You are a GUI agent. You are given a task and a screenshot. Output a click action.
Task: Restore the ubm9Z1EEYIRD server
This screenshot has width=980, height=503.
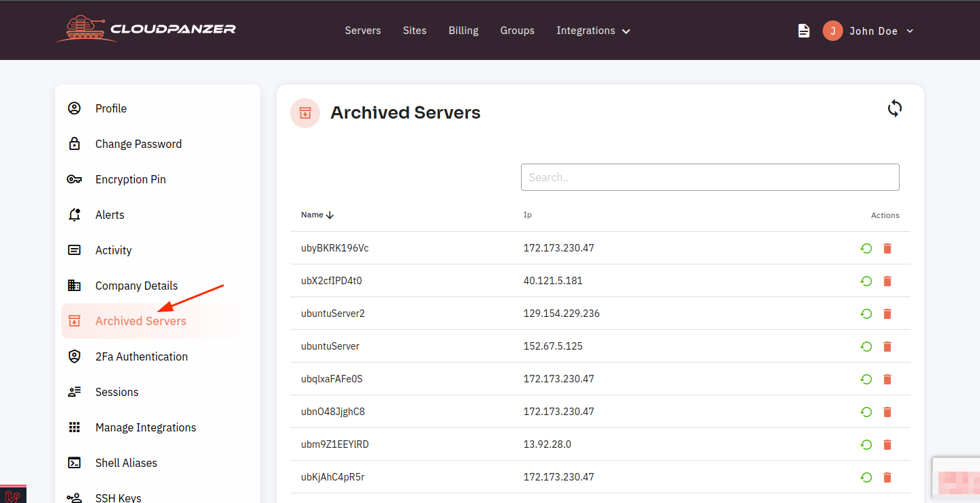point(866,444)
